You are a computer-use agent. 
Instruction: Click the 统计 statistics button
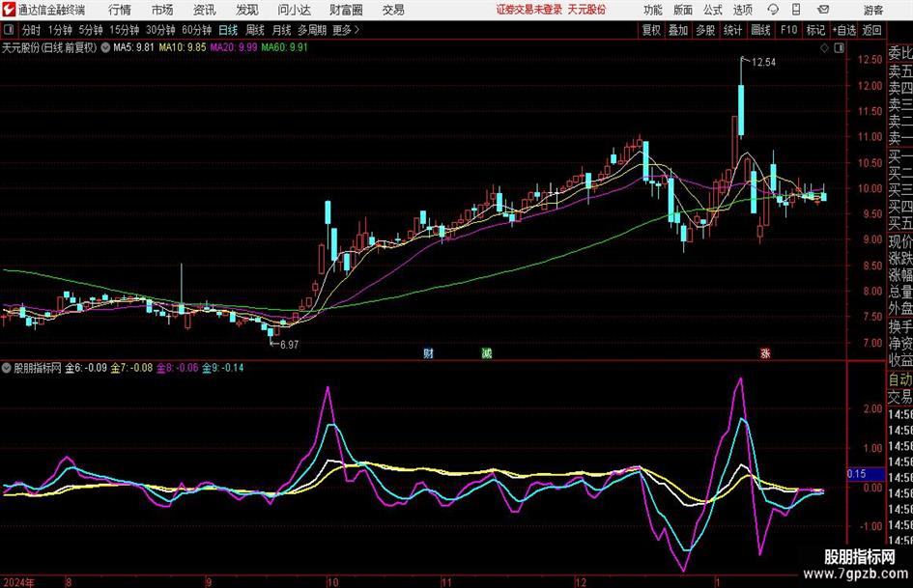(732, 30)
